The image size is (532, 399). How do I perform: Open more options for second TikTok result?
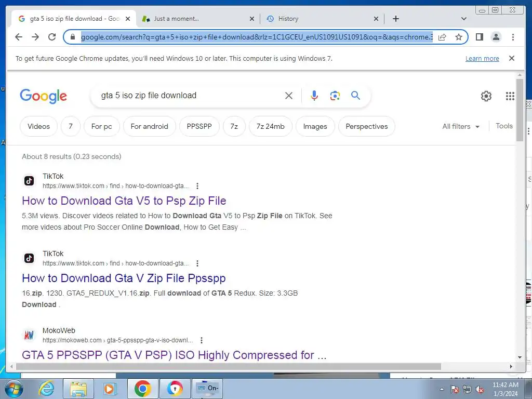click(197, 263)
